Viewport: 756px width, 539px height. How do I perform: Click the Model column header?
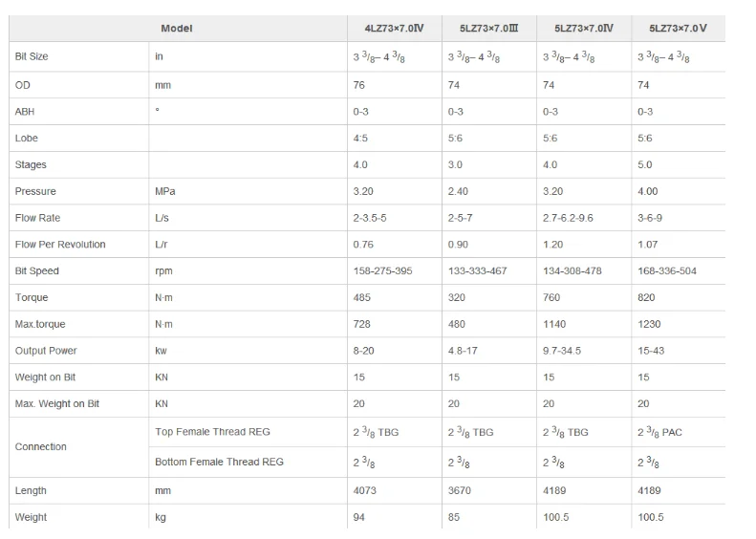click(x=176, y=29)
